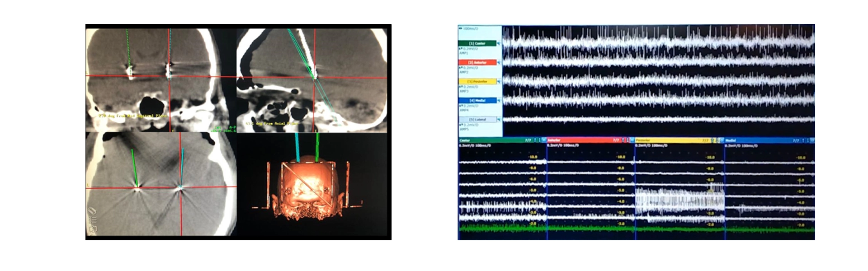Viewport: 868px width, 271px height.
Task: Click the blue icon on Center panel header
Action: [544, 140]
